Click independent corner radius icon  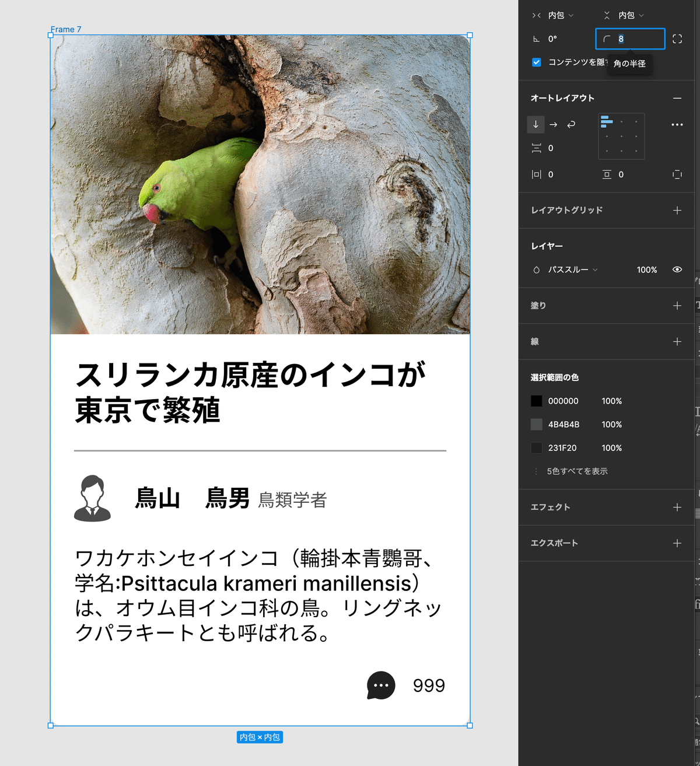[677, 39]
